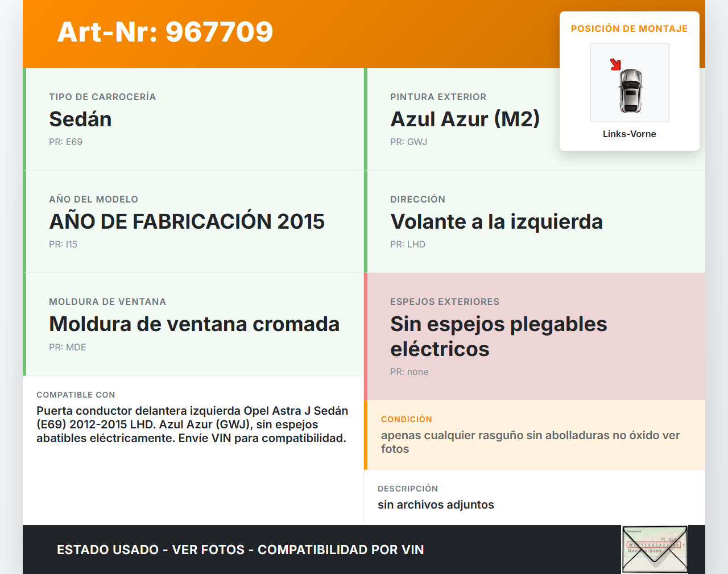Click the PR: GWJ code

pos(408,142)
